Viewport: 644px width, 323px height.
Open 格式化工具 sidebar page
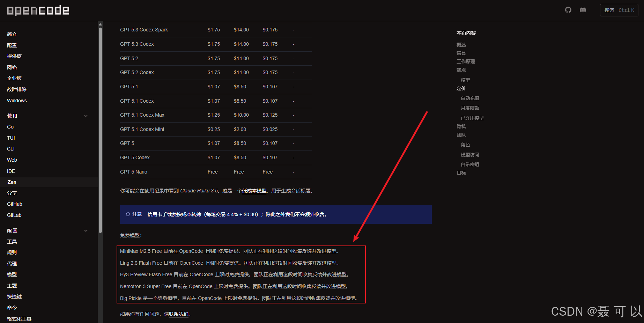click(19, 319)
